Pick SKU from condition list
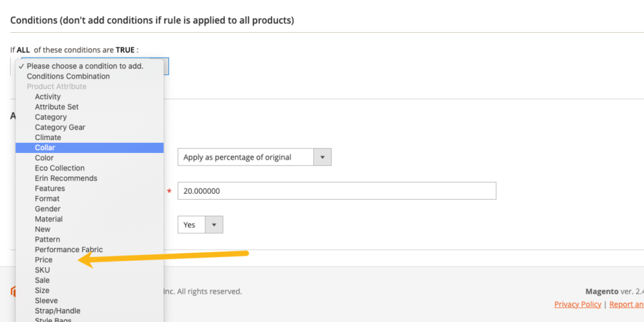Viewport: 644px width, 322px height. click(42, 270)
